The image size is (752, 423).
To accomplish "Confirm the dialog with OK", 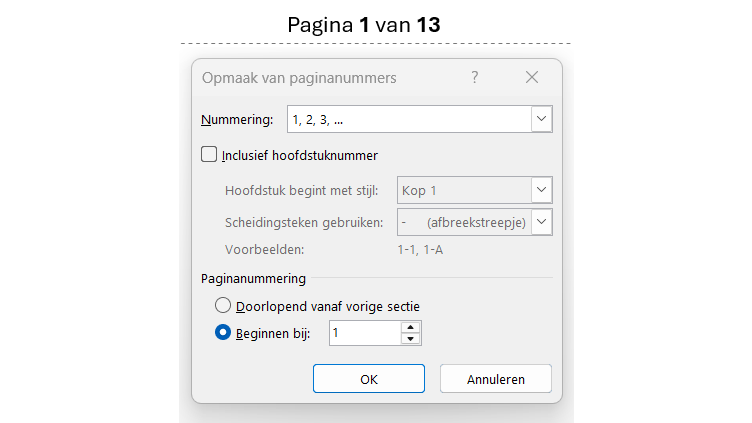I will [368, 379].
